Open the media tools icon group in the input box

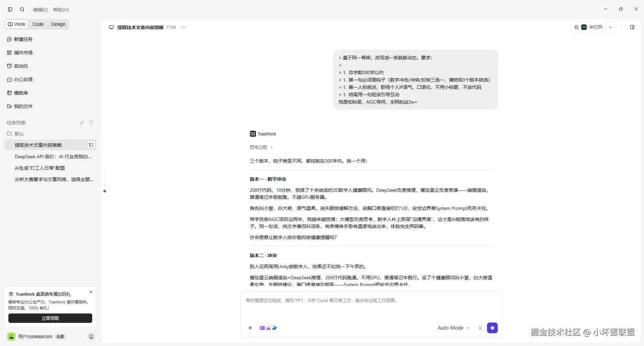coord(268,328)
